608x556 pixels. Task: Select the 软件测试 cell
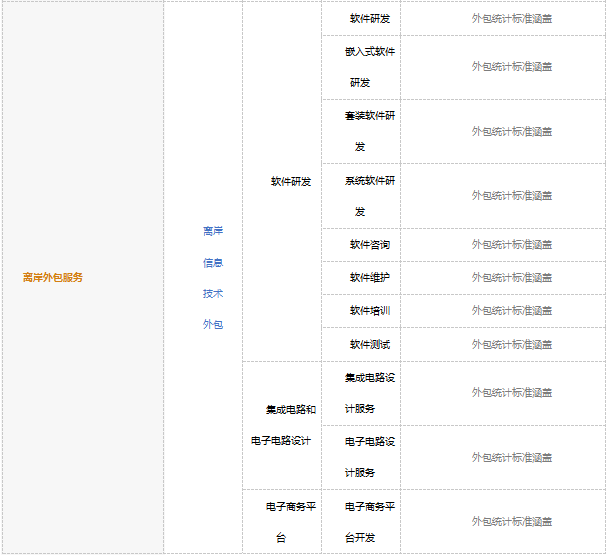(x=370, y=344)
